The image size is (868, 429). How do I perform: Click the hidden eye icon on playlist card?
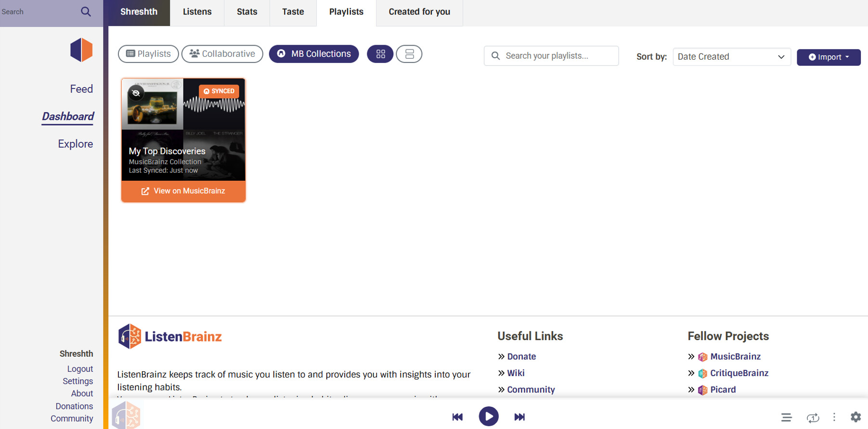coord(136,93)
